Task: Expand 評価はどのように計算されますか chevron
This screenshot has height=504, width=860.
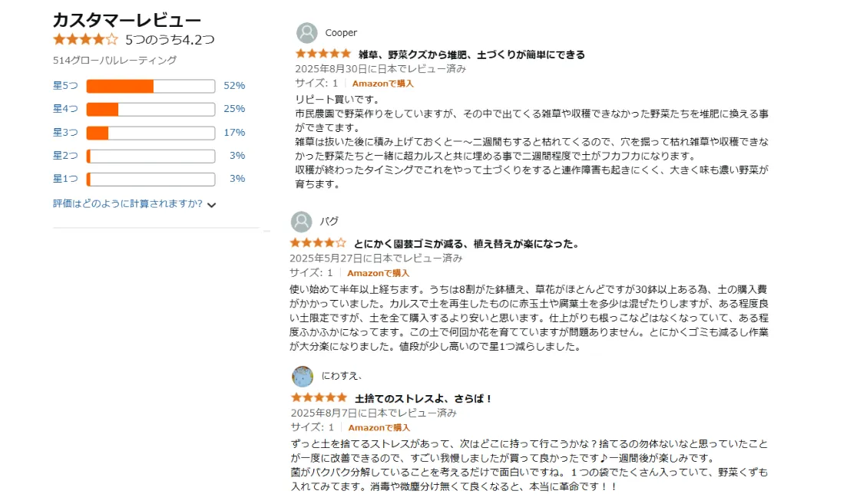Action: coord(212,205)
